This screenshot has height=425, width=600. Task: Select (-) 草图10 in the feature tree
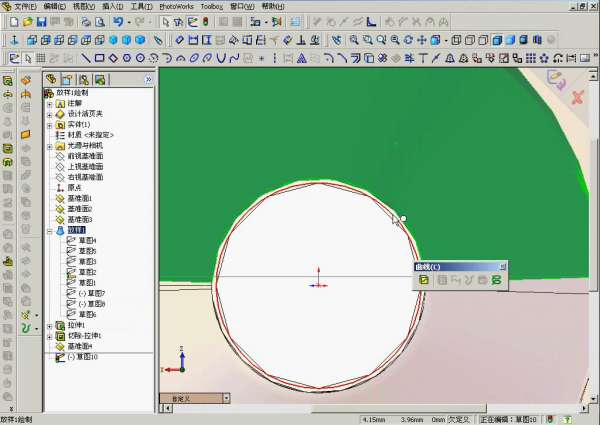pyautogui.click(x=82, y=357)
